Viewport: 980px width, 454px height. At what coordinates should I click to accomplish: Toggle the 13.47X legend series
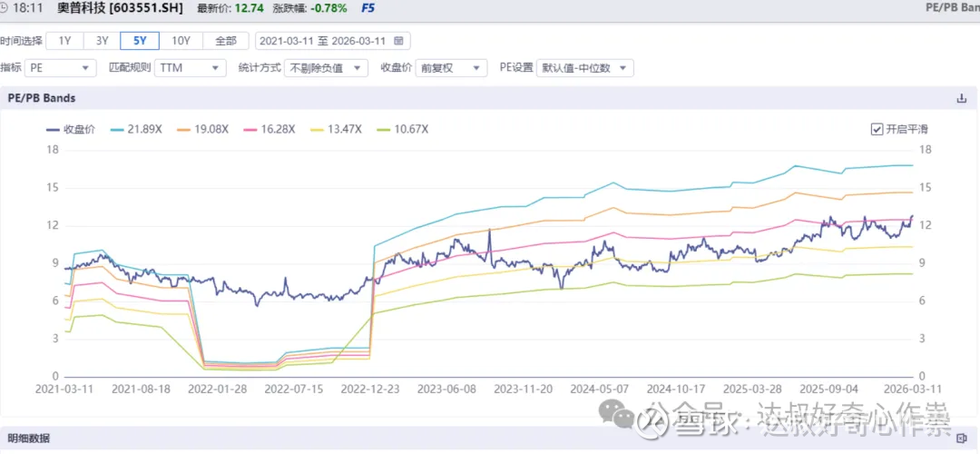(x=337, y=130)
